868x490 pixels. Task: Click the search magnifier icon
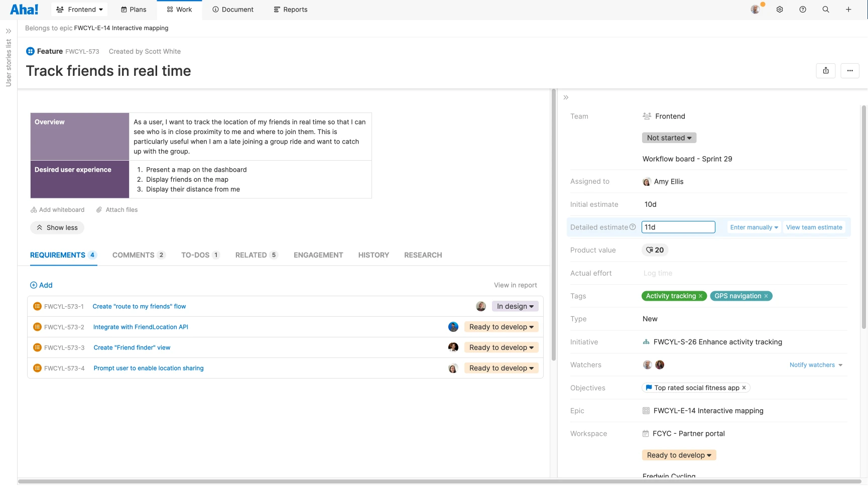826,9
